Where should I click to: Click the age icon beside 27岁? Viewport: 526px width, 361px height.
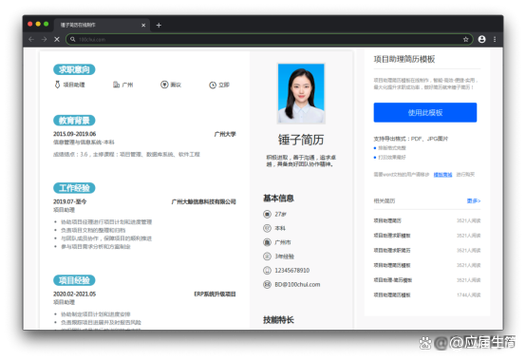tap(267, 214)
